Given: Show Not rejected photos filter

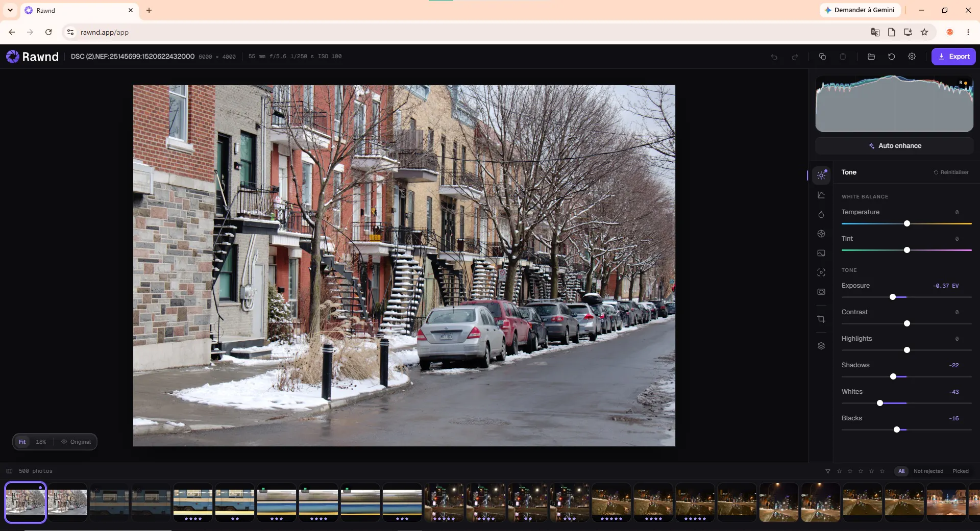Looking at the screenshot, I should (x=928, y=471).
